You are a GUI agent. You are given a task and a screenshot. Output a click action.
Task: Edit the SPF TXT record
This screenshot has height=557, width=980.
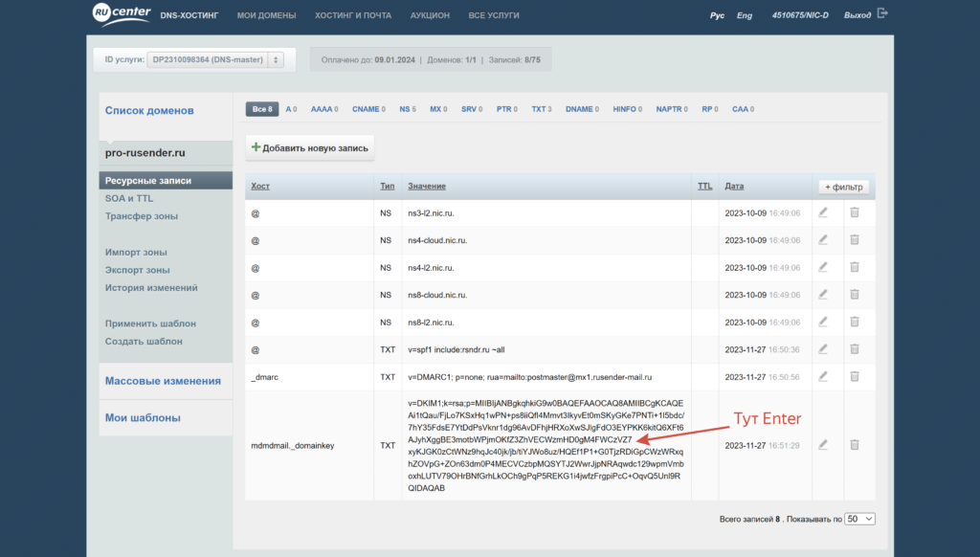pos(823,349)
